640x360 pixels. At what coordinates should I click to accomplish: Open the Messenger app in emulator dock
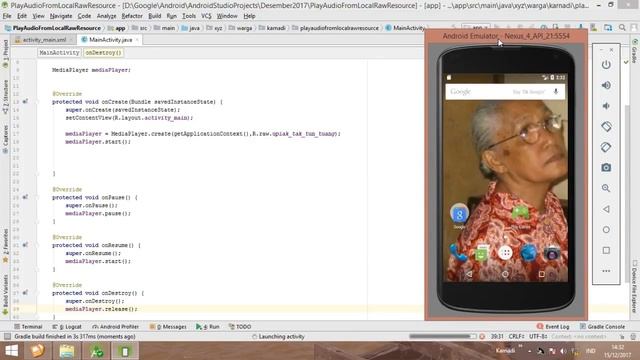pos(482,253)
